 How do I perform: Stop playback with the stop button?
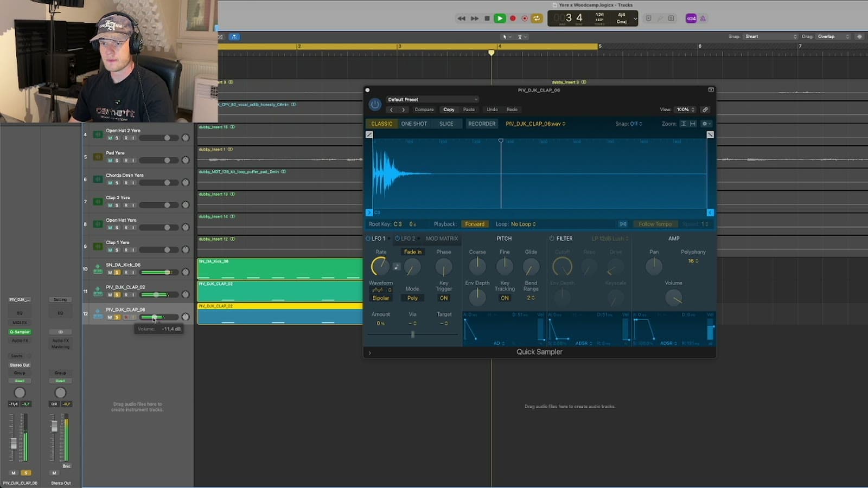point(487,18)
